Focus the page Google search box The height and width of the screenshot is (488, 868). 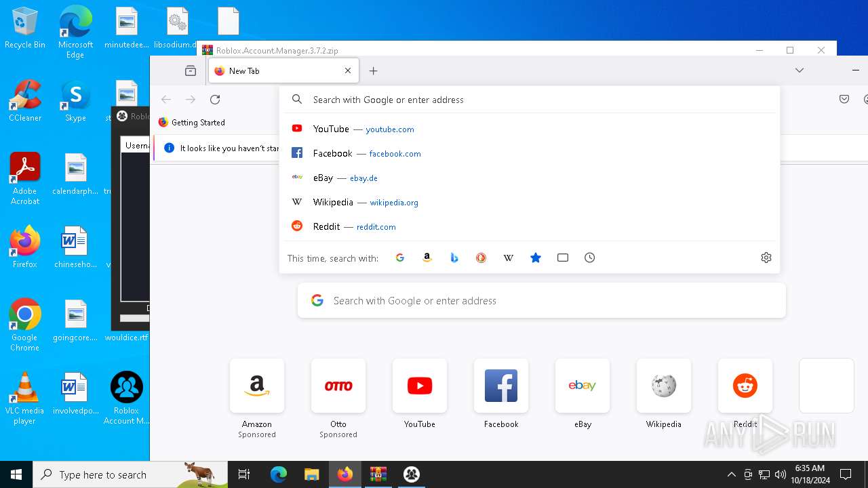pos(541,300)
